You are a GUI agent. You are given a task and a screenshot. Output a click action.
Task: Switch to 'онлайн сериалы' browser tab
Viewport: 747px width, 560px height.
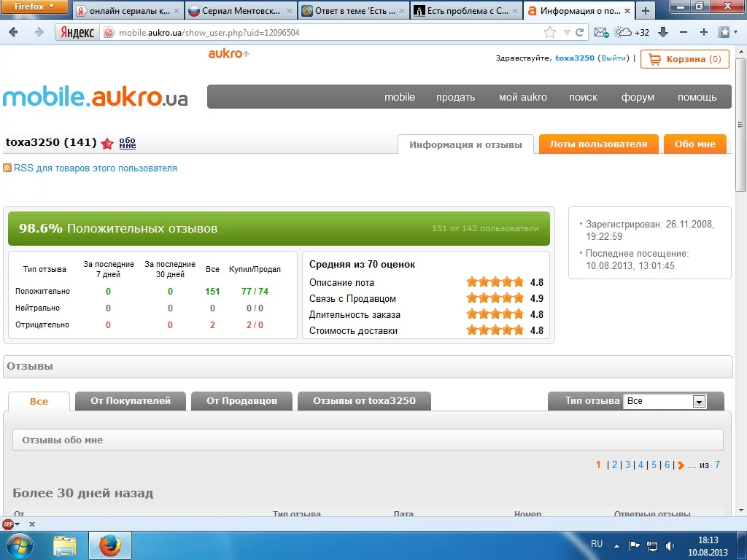(x=128, y=10)
